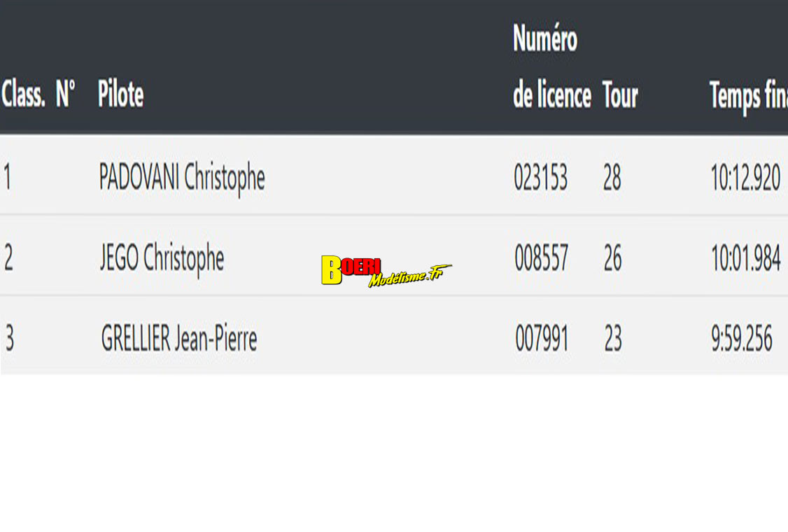Click the final time 10:01.984
The height and width of the screenshot is (532, 788).
(x=745, y=259)
